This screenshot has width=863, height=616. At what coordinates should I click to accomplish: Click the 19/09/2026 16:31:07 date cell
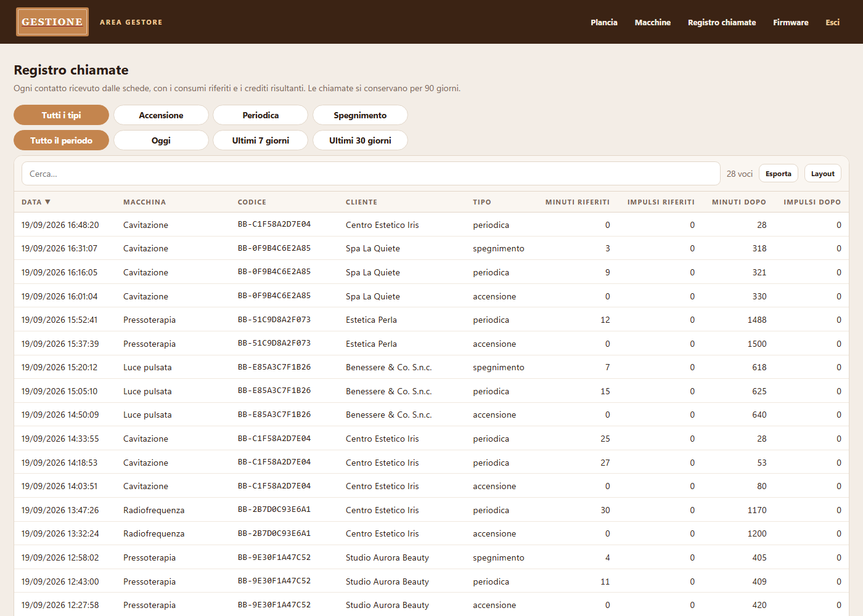[59, 249]
